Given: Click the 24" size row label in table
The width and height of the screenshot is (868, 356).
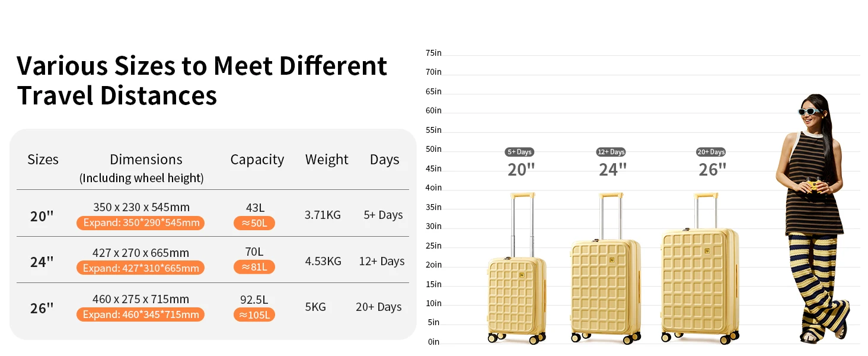Looking at the screenshot, I should pyautogui.click(x=42, y=262).
